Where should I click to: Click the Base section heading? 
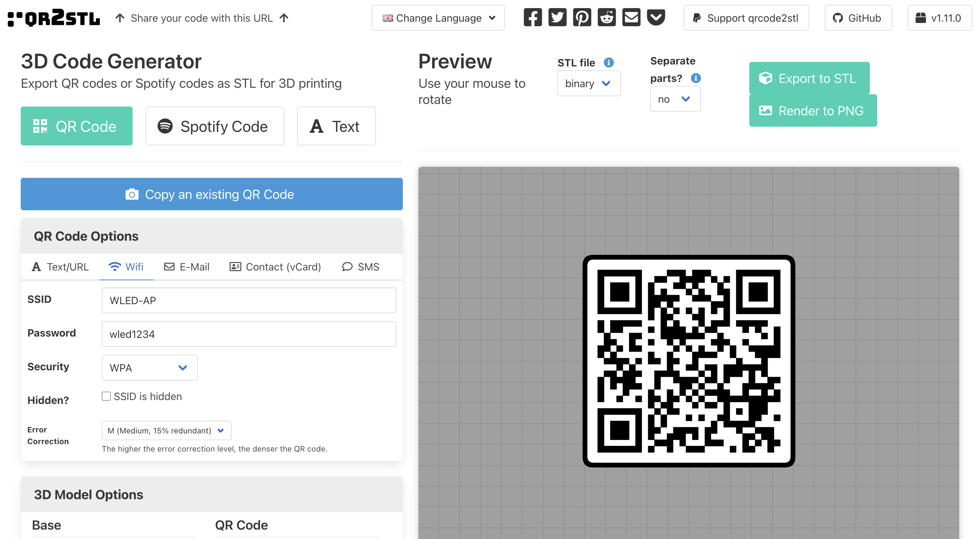click(46, 525)
